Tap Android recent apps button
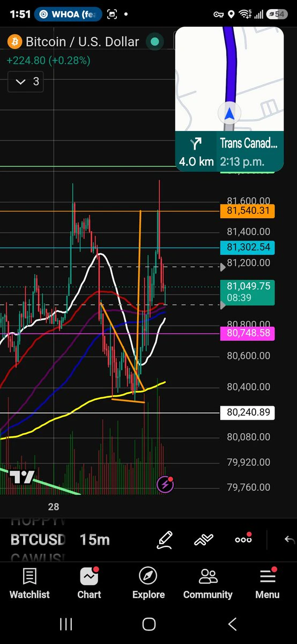297x644 pixels. (x=66, y=624)
